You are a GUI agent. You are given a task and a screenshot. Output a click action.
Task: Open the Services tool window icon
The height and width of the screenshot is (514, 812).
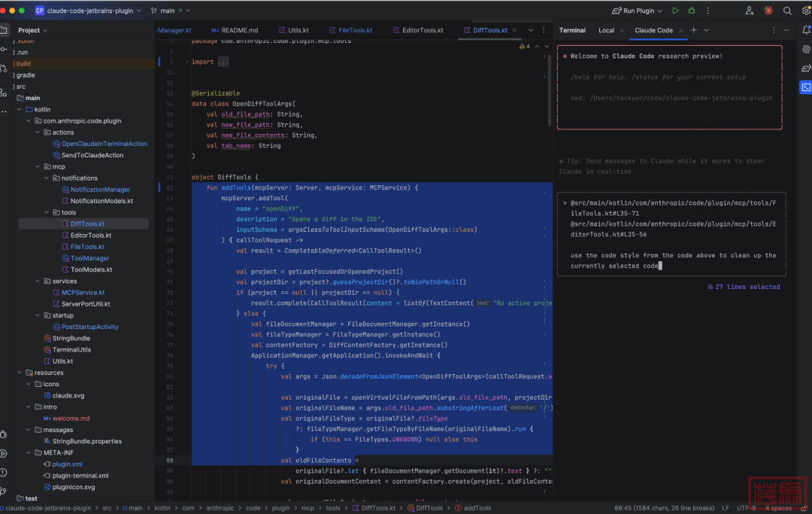tap(4, 453)
